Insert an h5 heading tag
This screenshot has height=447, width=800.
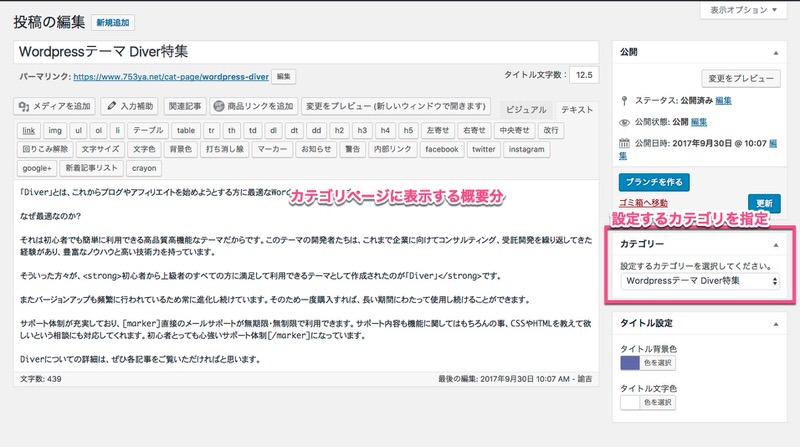point(408,131)
